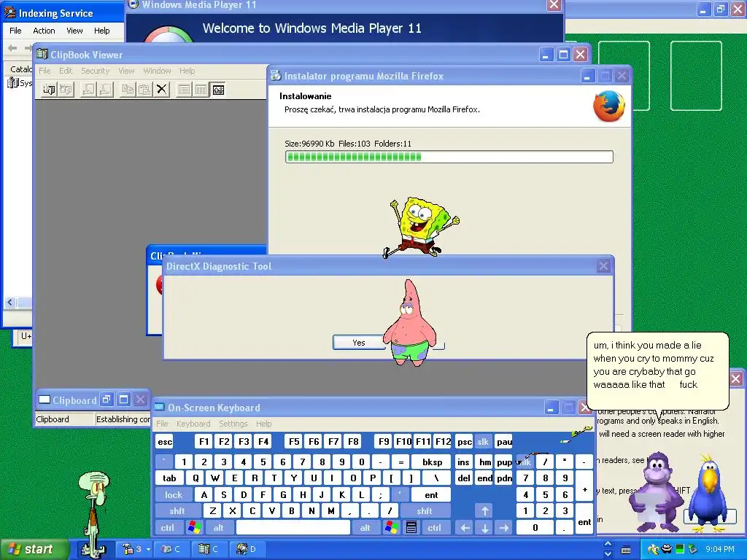
Task: Toggle right shft key on On-Screen Keyboard
Action: (x=425, y=511)
